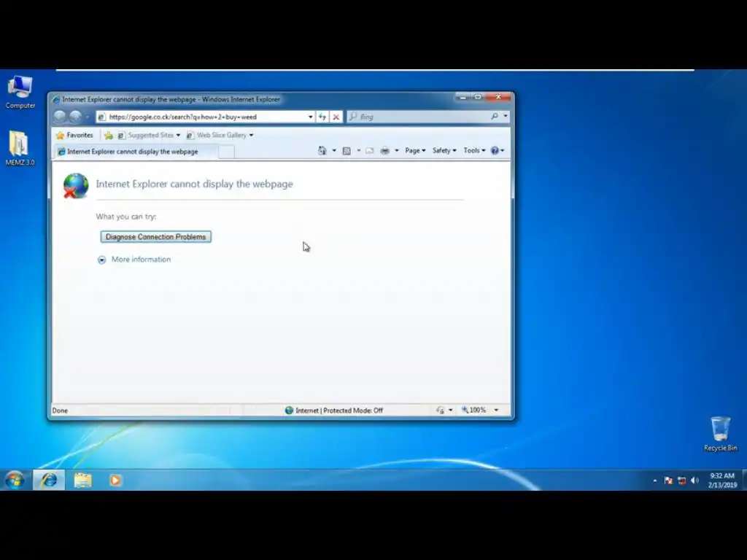747x560 pixels.
Task: Open a new blank tab
Action: click(226, 152)
